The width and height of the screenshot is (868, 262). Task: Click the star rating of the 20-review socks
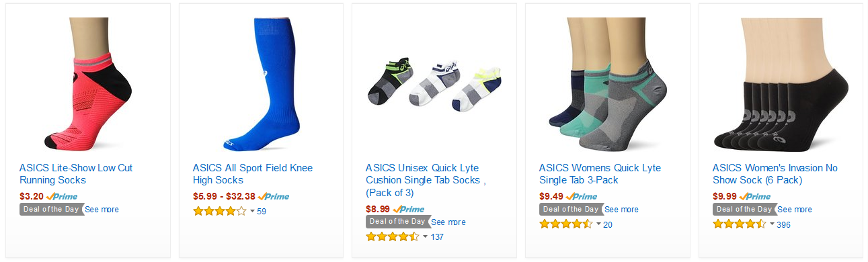(566, 224)
